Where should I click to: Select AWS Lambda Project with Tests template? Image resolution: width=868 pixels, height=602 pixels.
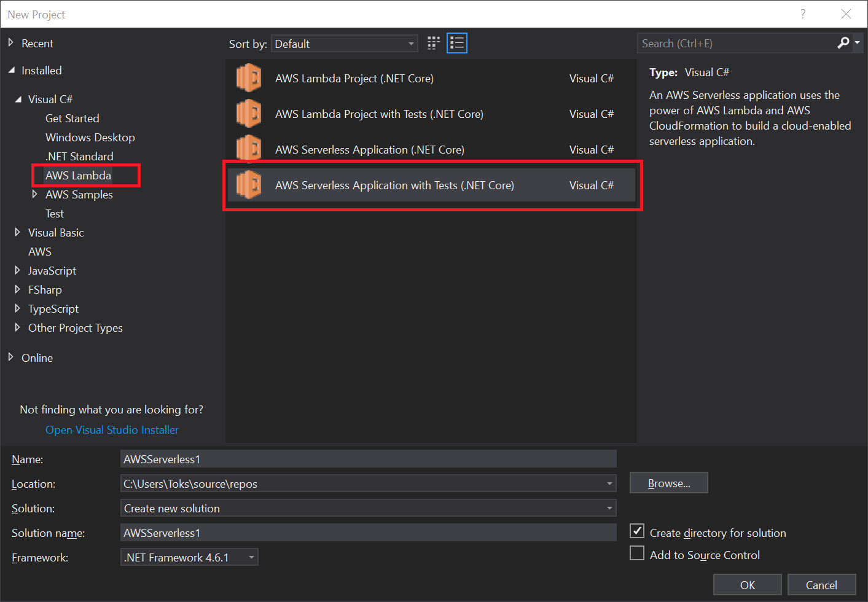[431, 114]
